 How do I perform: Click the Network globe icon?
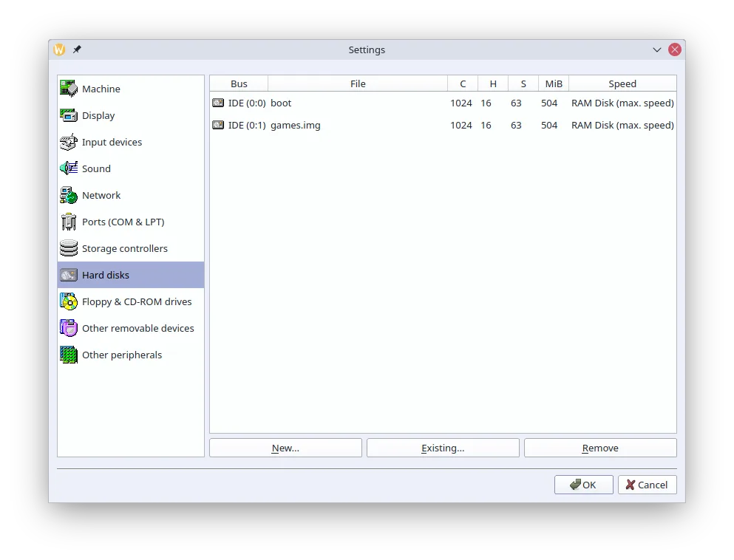(x=69, y=195)
